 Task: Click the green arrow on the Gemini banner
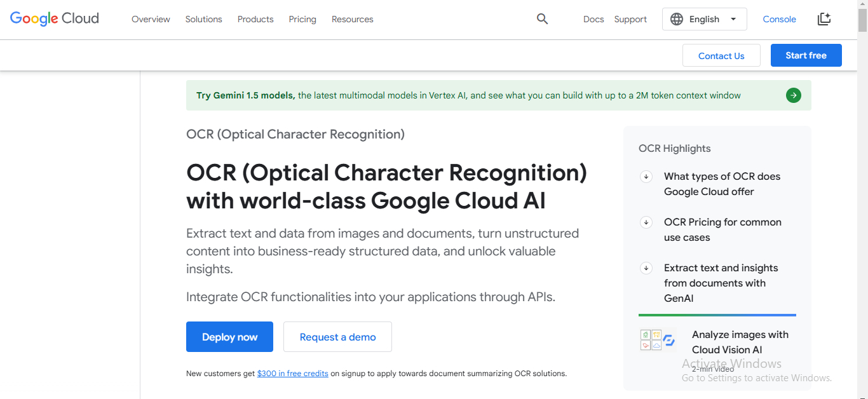tap(793, 95)
